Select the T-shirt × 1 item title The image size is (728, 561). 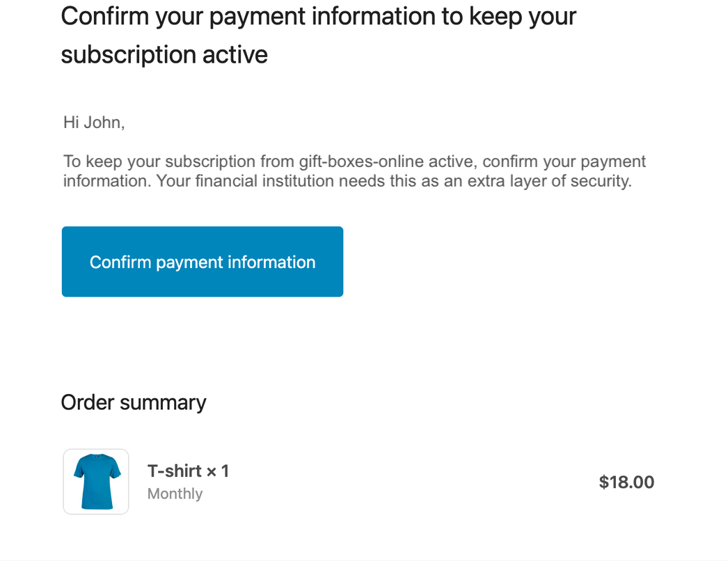pos(188,471)
